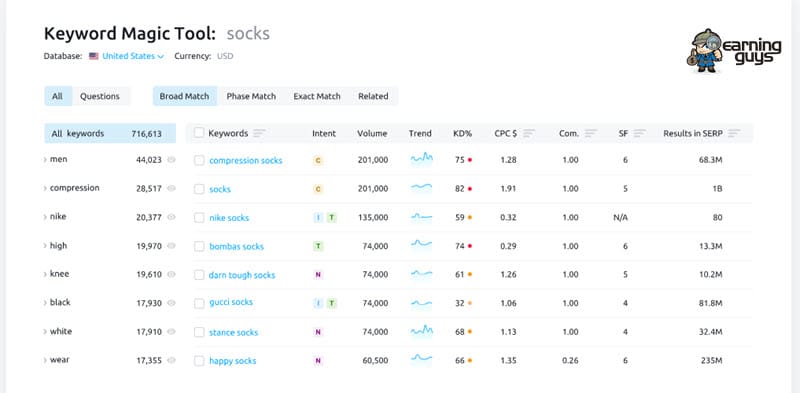Click the Earning Guys logo
The width and height of the screenshot is (800, 393).
pos(734,50)
